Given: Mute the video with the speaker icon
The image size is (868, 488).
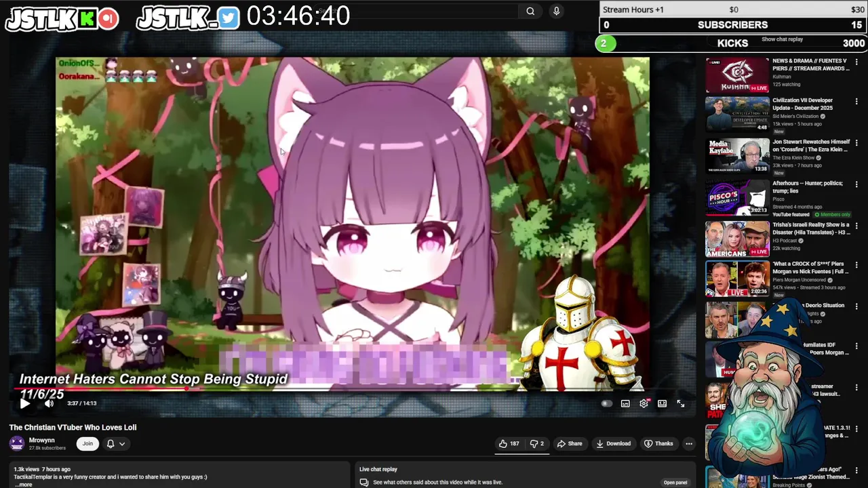Looking at the screenshot, I should click(x=49, y=403).
